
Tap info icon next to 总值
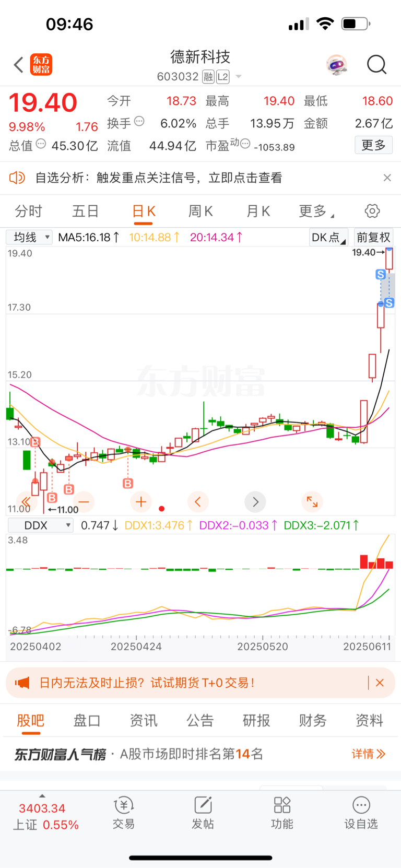click(x=41, y=144)
